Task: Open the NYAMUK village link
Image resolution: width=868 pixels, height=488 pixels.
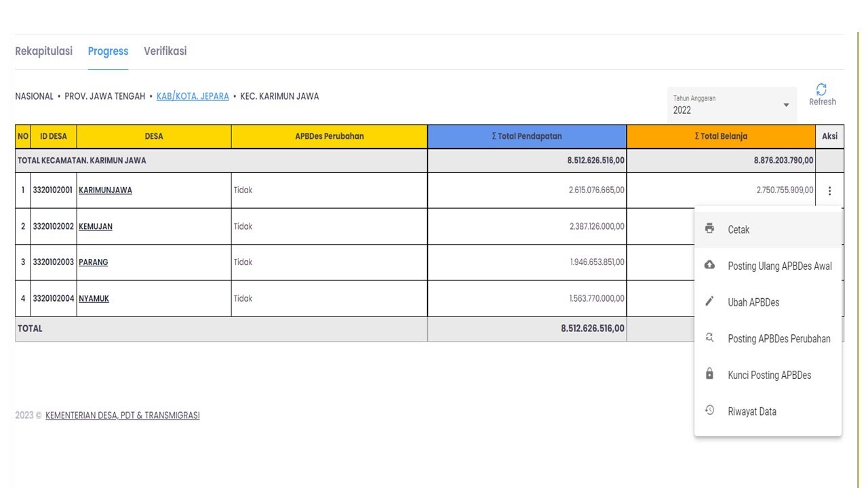Action: 94,299
